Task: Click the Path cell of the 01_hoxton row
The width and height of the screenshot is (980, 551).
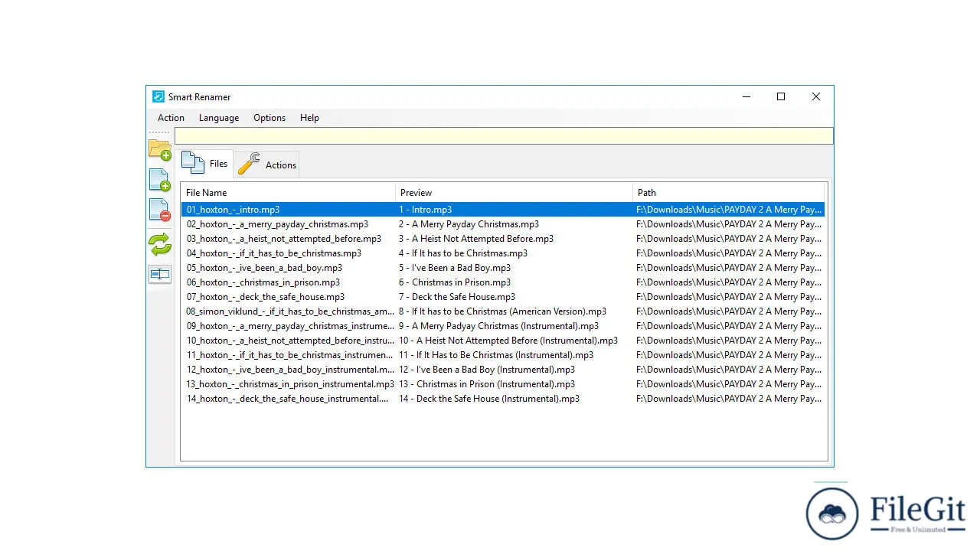Action: coord(729,210)
